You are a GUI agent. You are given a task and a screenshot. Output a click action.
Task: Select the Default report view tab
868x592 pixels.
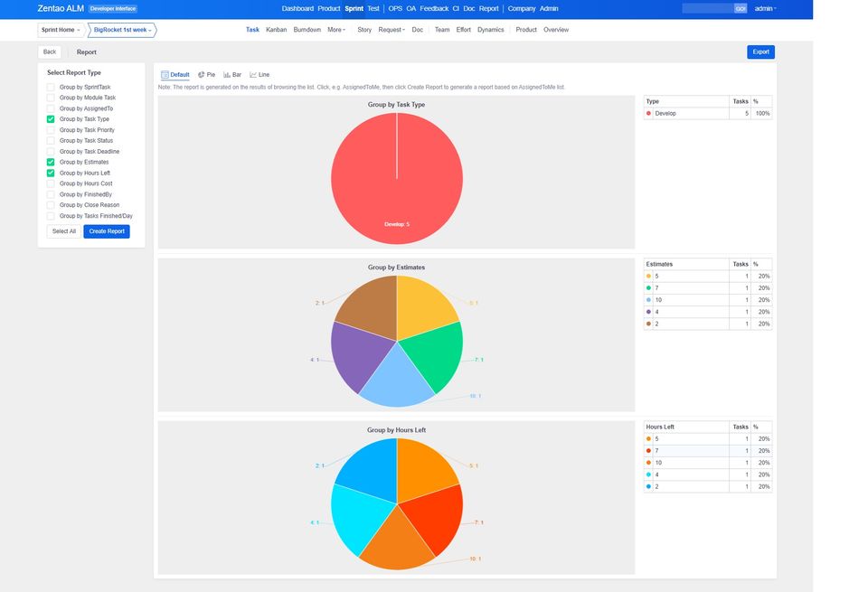175,75
